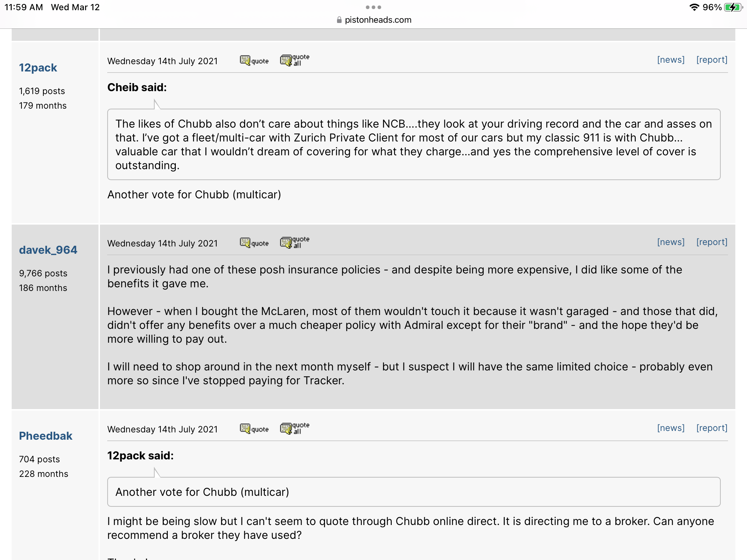Image resolution: width=747 pixels, height=560 pixels.
Task: Report 12pack's post
Action: pyautogui.click(x=712, y=60)
